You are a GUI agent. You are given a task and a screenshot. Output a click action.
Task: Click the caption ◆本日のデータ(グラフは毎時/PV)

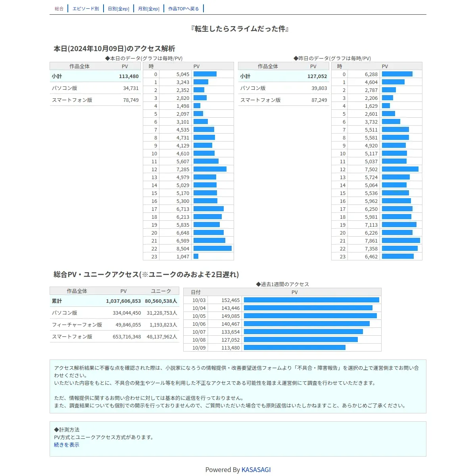144,59
